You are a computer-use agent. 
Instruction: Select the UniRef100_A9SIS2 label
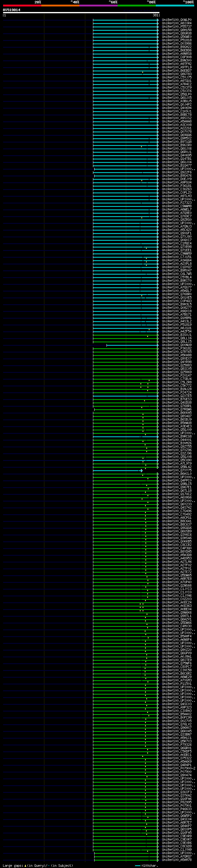point(176,118)
